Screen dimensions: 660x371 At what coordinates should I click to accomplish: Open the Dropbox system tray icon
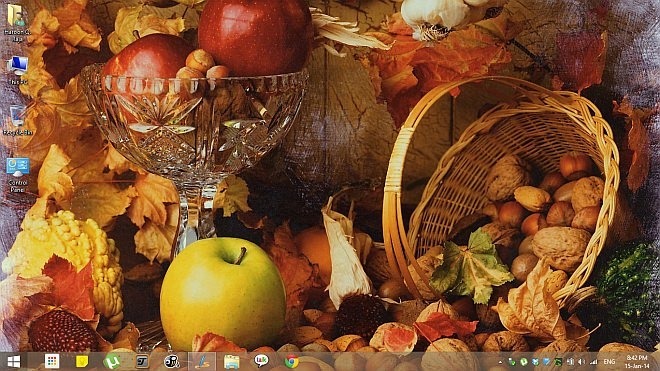(x=535, y=362)
